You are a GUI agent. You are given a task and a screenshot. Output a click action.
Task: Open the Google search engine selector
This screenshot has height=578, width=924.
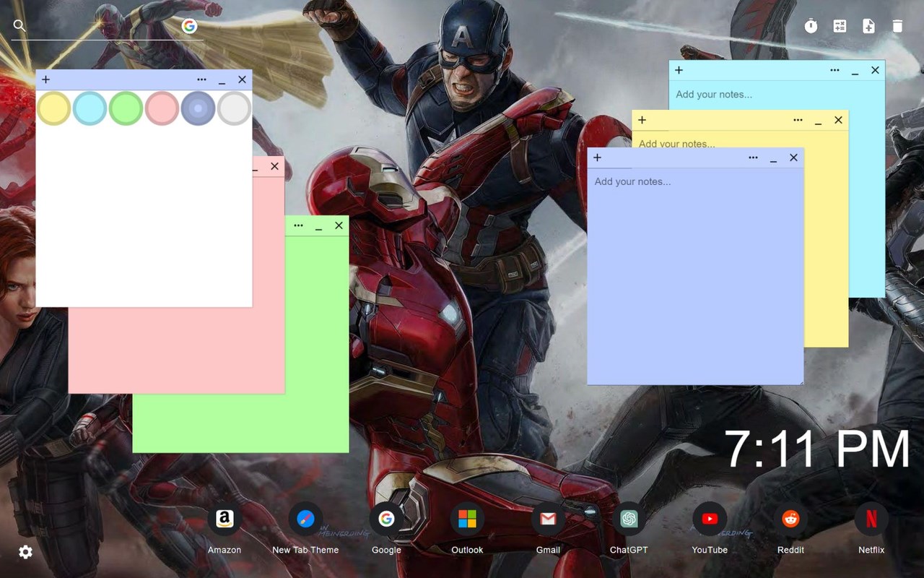189,26
